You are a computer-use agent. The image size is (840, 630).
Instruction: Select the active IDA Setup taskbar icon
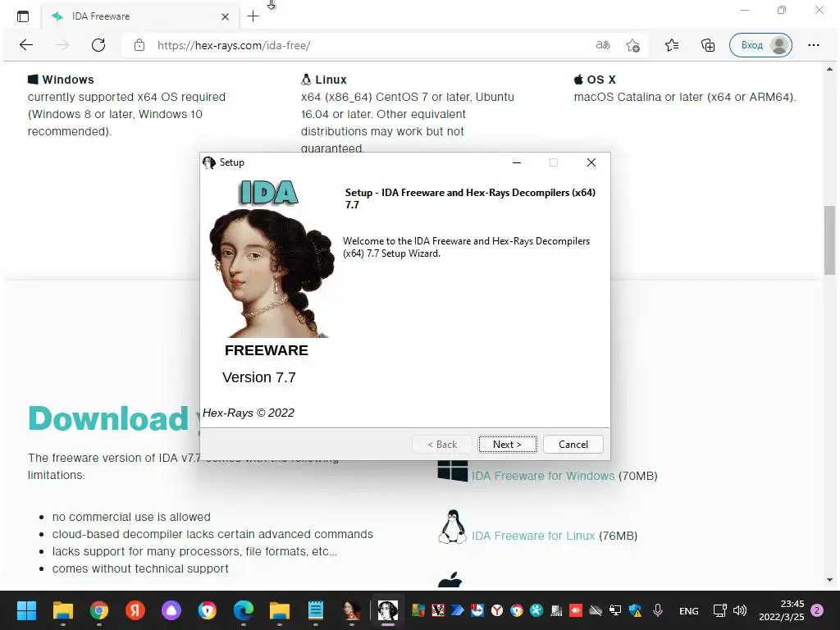tap(387, 610)
